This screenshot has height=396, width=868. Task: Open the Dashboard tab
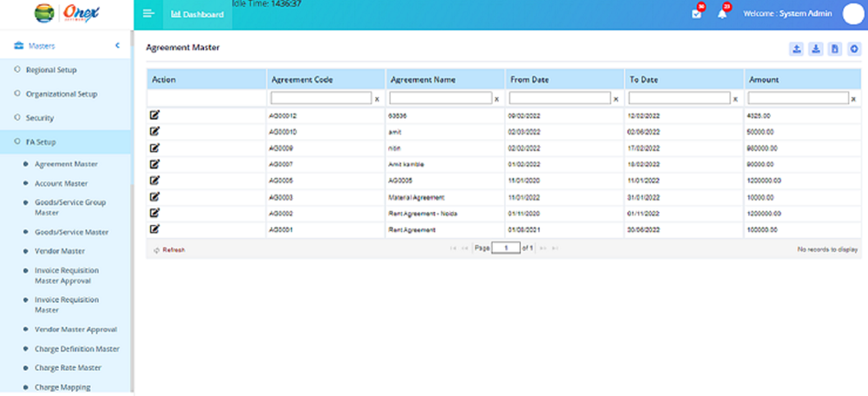198,15
